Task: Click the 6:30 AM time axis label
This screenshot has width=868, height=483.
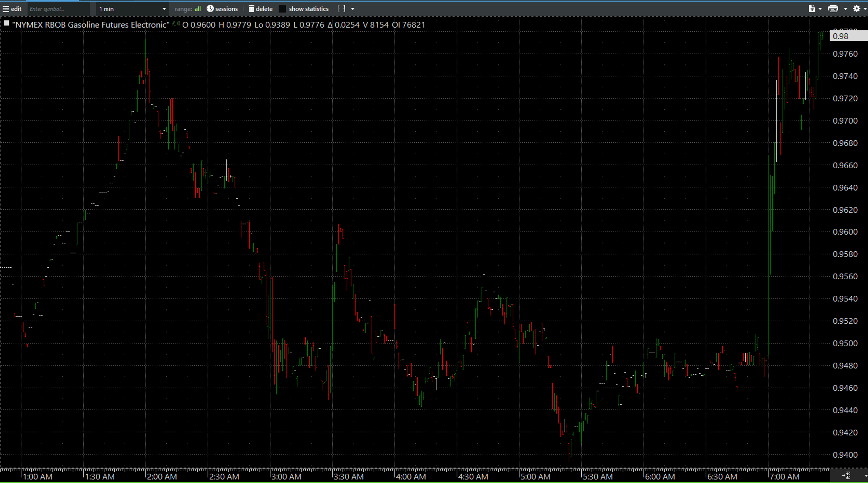Action: (722, 477)
